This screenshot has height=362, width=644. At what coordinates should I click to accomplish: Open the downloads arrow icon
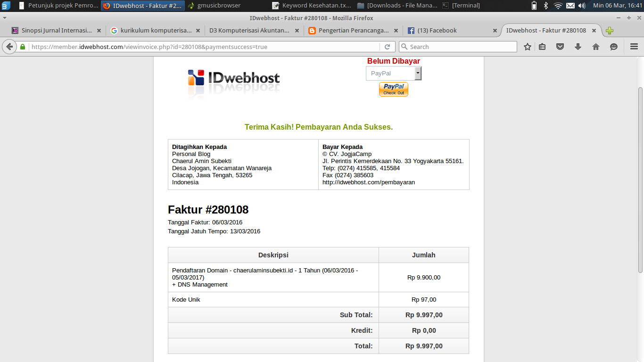pos(578,47)
